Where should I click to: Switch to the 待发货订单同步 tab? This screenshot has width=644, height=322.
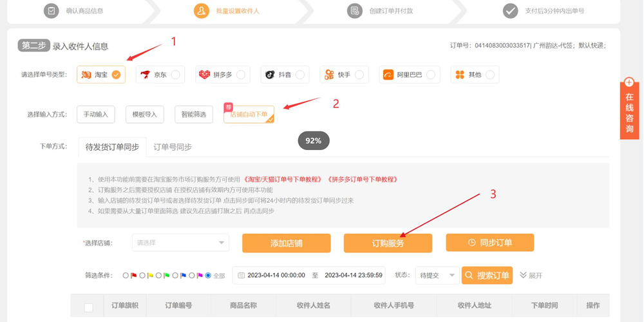112,147
